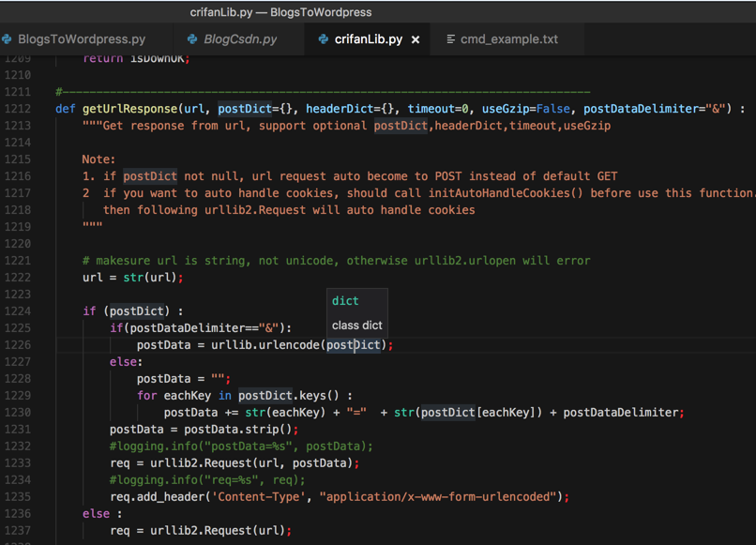Click 'urllib.urlencode' call on line 1226

[265, 345]
